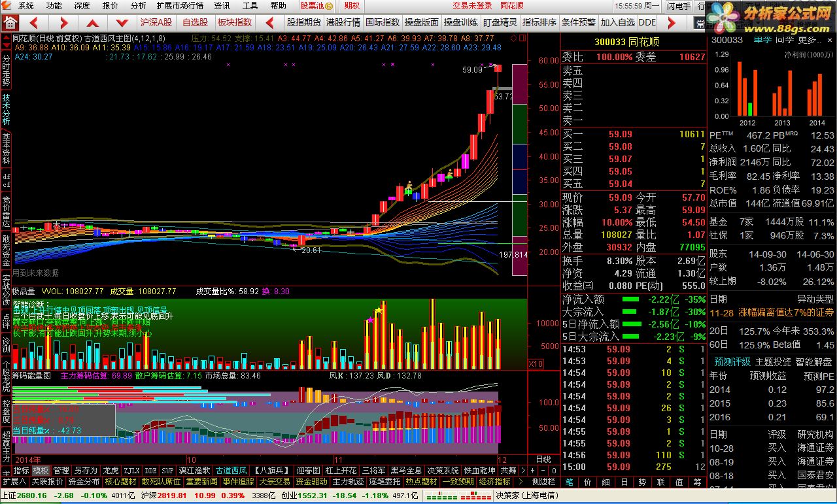Select the 值 value tab

679,481
